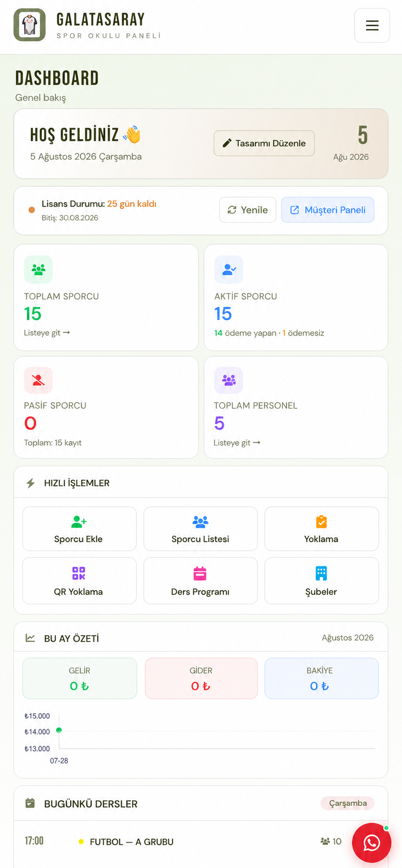Click the '07-28' chart date label

pos(59,761)
